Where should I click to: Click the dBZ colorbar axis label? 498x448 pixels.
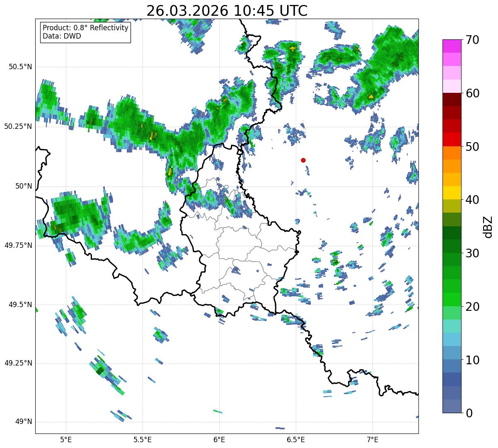pyautogui.click(x=488, y=226)
